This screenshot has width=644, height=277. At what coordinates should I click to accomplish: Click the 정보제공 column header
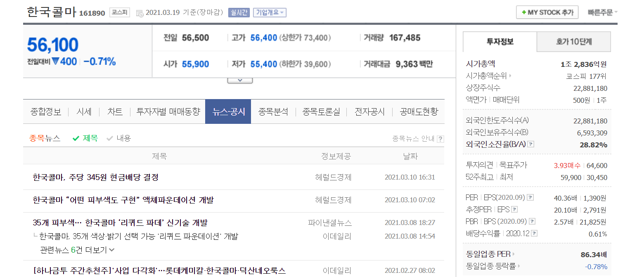[336, 156]
